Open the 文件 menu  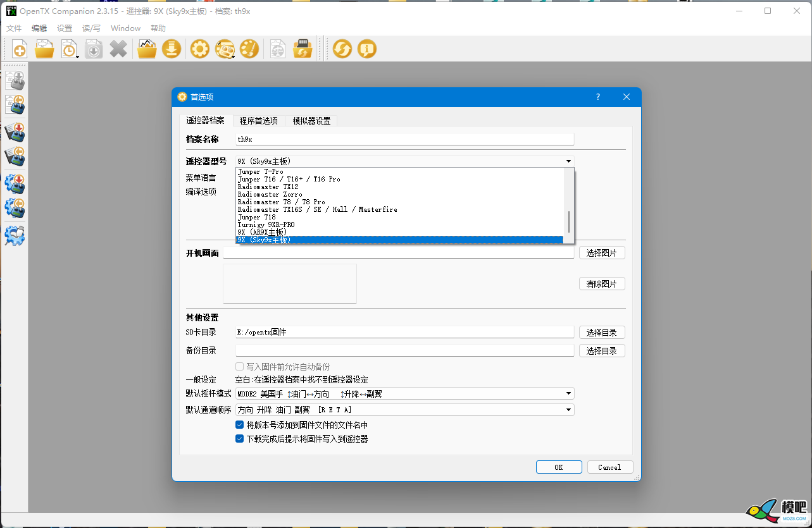[14, 28]
